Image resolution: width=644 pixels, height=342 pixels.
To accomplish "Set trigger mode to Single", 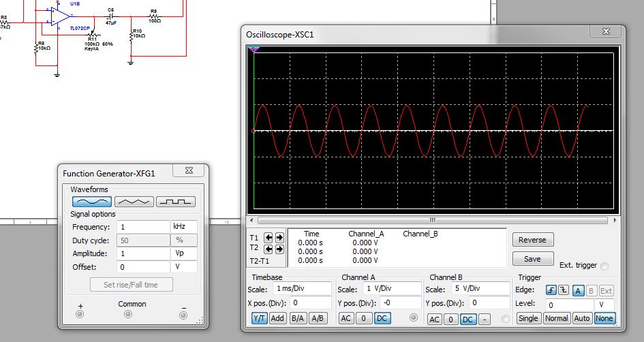I will 528,318.
